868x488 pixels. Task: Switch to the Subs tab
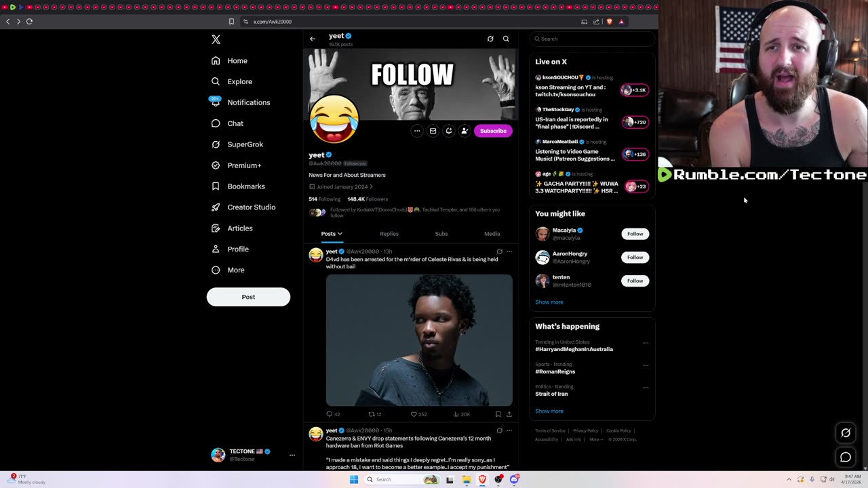click(x=441, y=234)
